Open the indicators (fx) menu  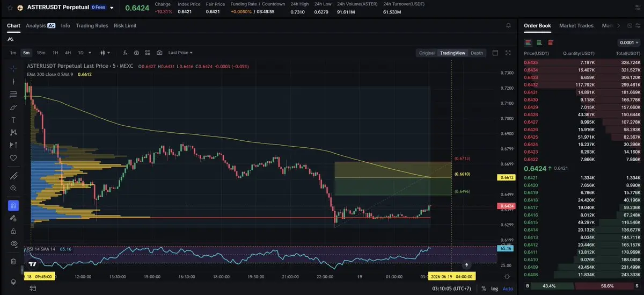click(x=125, y=53)
